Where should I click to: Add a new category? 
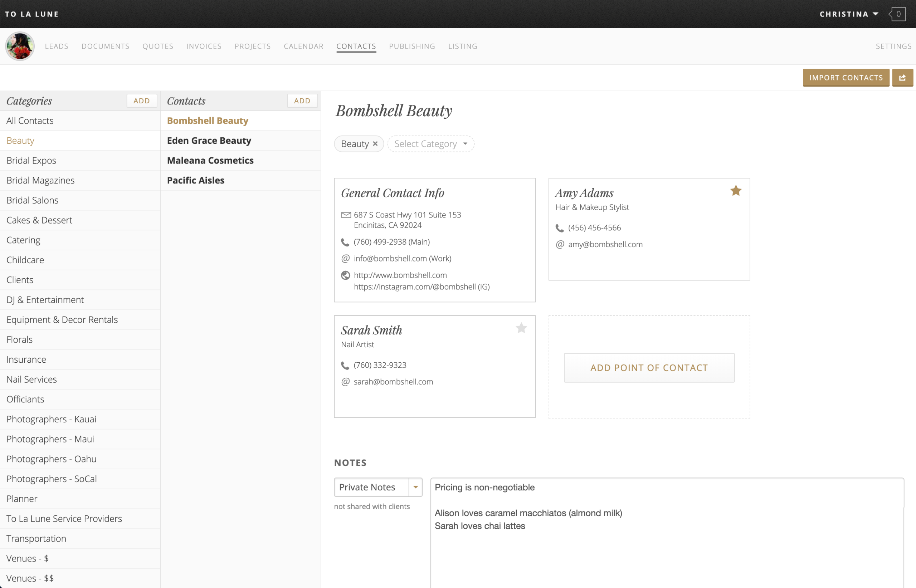pos(142,101)
